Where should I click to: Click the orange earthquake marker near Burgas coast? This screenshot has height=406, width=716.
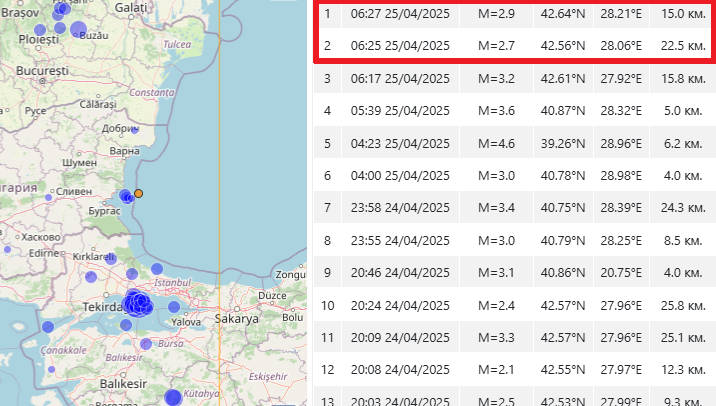pos(139,193)
